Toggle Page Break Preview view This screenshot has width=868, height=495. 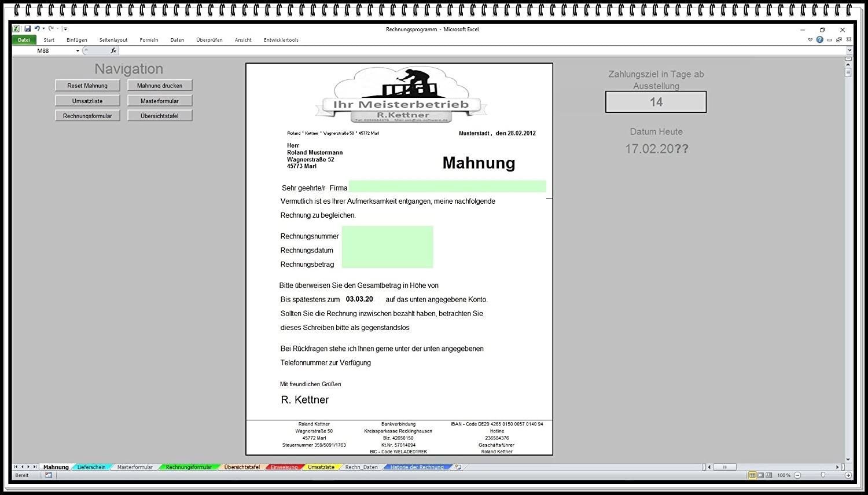click(768, 475)
